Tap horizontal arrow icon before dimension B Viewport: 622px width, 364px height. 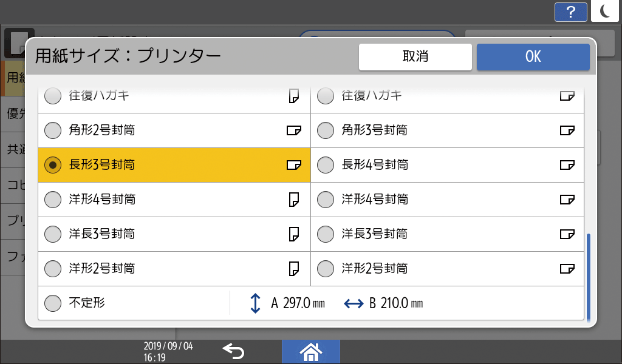click(355, 303)
